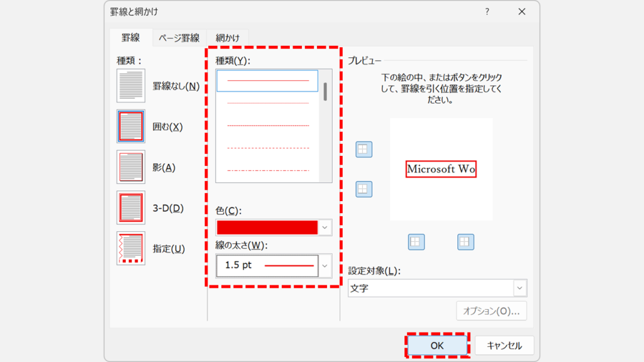644x362 pixels.
Task: Toggle the lower border button beside the preview
Action: click(x=364, y=189)
